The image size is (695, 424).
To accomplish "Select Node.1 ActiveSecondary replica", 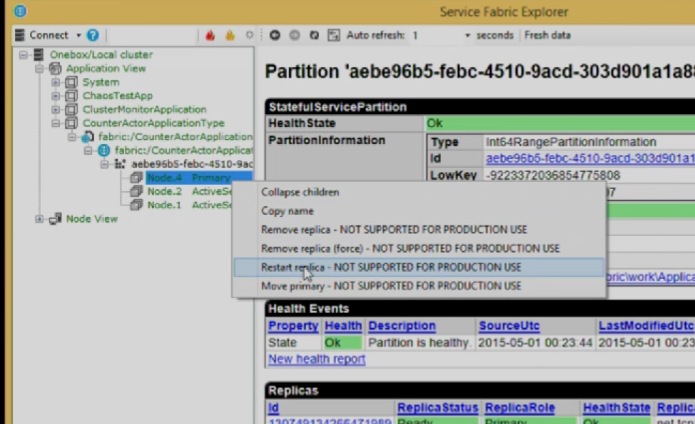I will (189, 205).
